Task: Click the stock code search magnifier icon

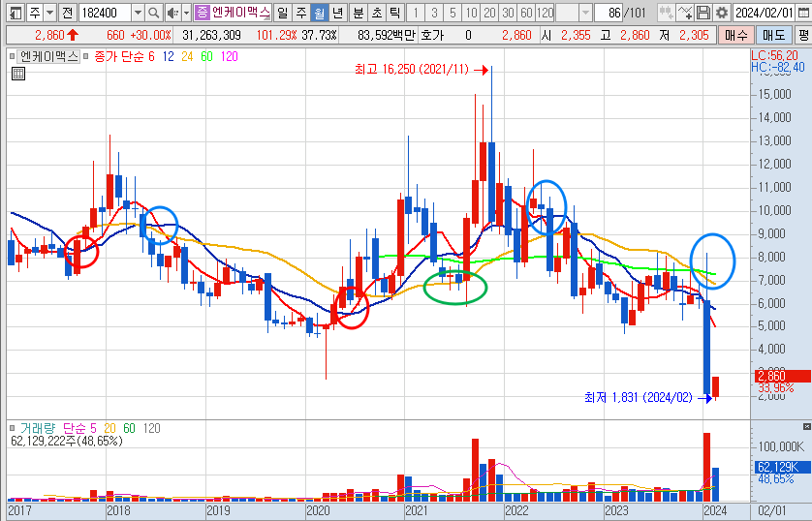Action: pyautogui.click(x=153, y=13)
